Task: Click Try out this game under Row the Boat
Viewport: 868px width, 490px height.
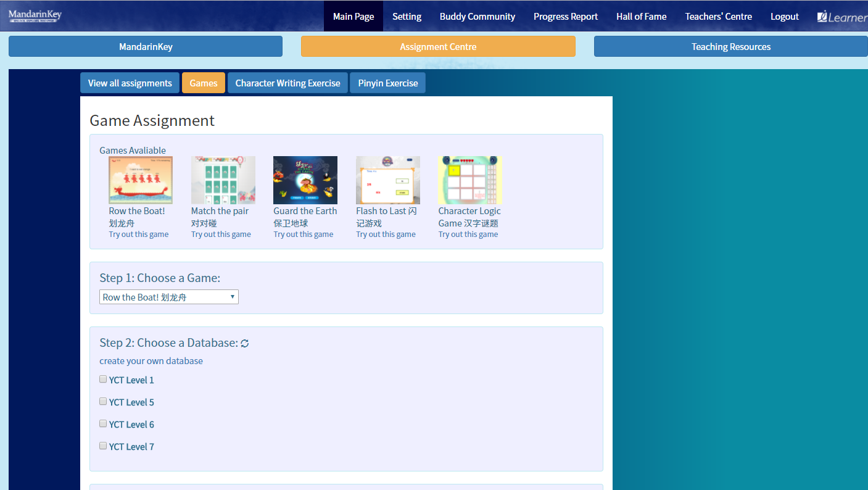Action: [x=139, y=235]
